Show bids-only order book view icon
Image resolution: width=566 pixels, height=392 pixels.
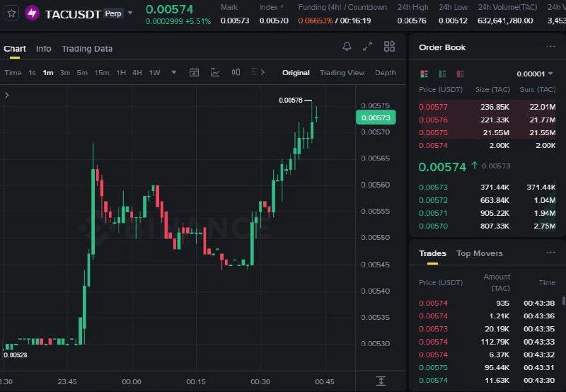click(x=442, y=74)
